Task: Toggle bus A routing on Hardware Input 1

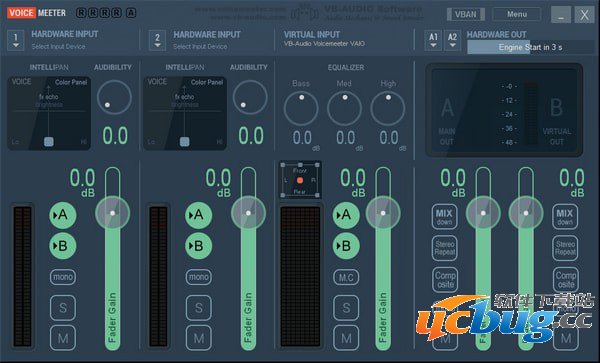Action: point(63,215)
